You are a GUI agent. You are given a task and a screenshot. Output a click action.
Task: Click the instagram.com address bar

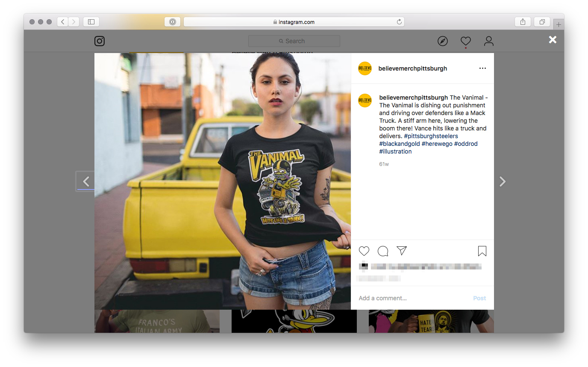294,22
